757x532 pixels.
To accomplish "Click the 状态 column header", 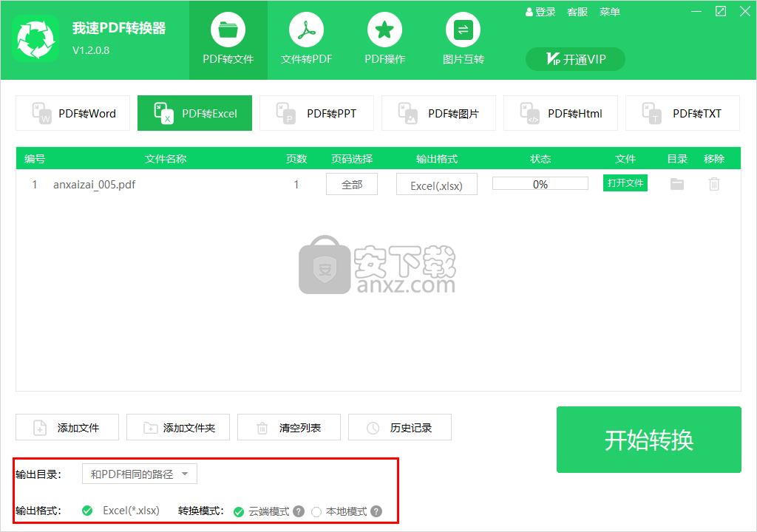I will coord(540,159).
